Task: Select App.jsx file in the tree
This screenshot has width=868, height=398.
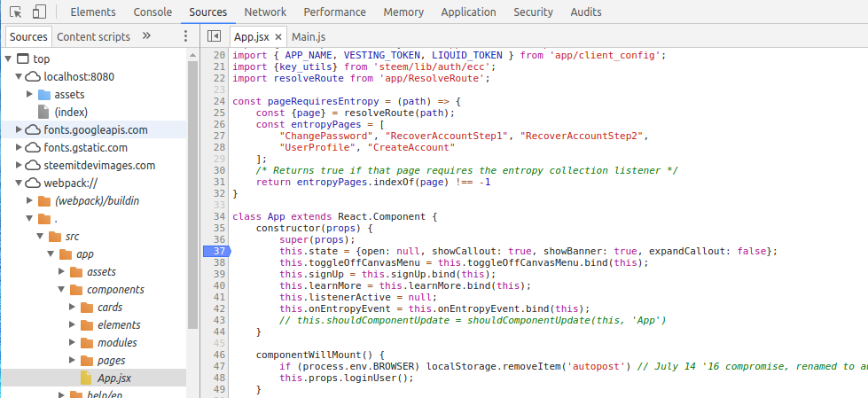Action: [x=114, y=378]
